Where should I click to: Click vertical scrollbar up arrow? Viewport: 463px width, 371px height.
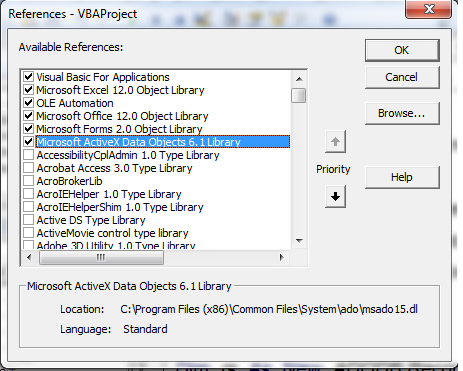(x=299, y=79)
